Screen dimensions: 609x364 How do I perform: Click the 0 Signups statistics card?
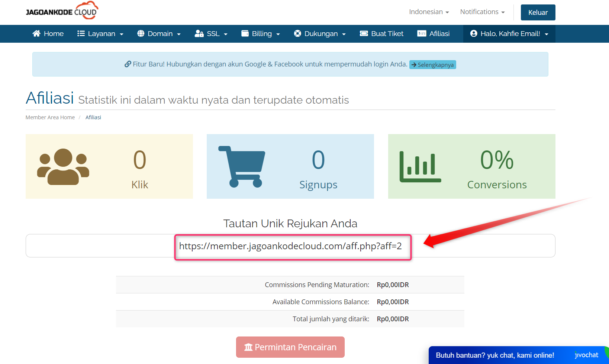click(290, 166)
